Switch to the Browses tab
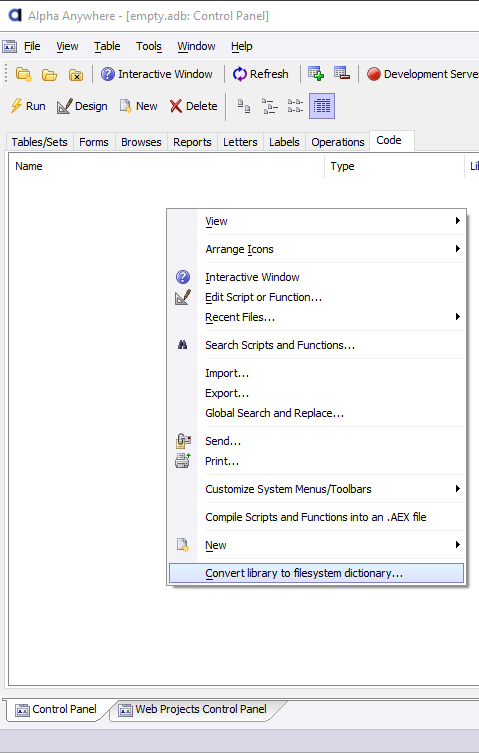 pyautogui.click(x=141, y=142)
